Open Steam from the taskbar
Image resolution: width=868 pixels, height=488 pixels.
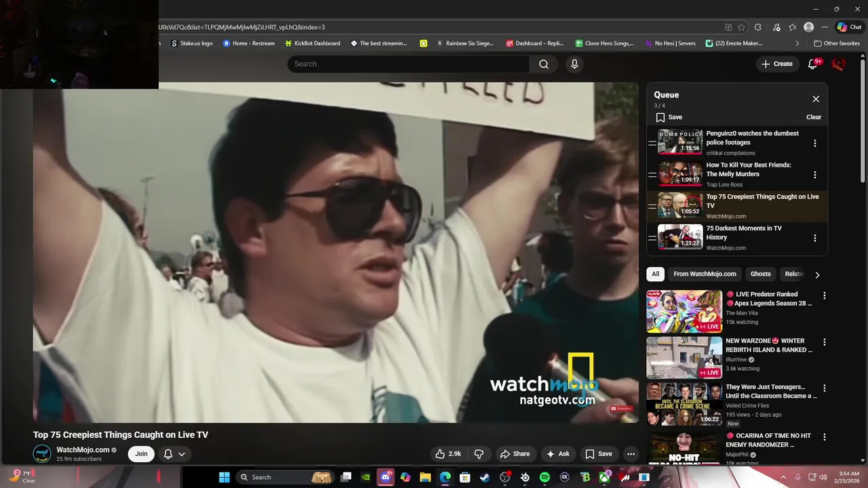point(485,477)
